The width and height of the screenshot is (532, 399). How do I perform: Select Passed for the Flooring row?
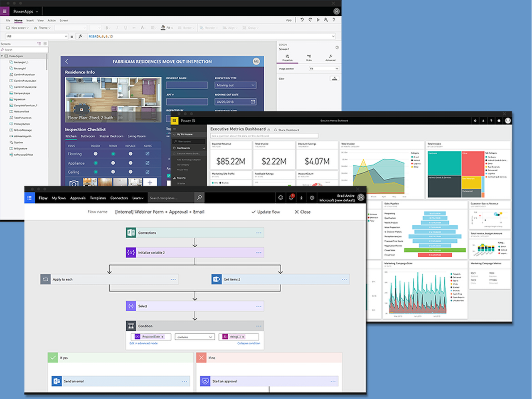coord(96,154)
